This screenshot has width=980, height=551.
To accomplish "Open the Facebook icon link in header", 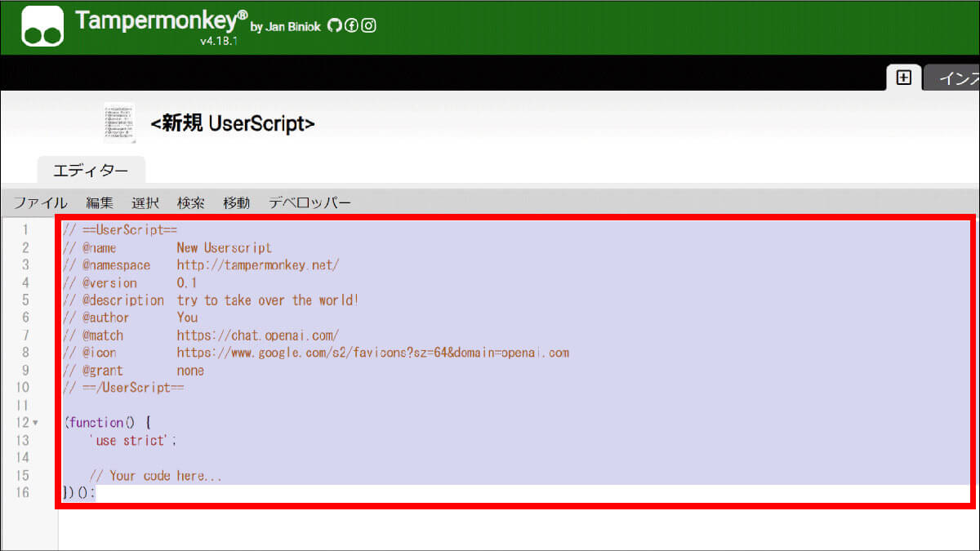I will coord(351,26).
